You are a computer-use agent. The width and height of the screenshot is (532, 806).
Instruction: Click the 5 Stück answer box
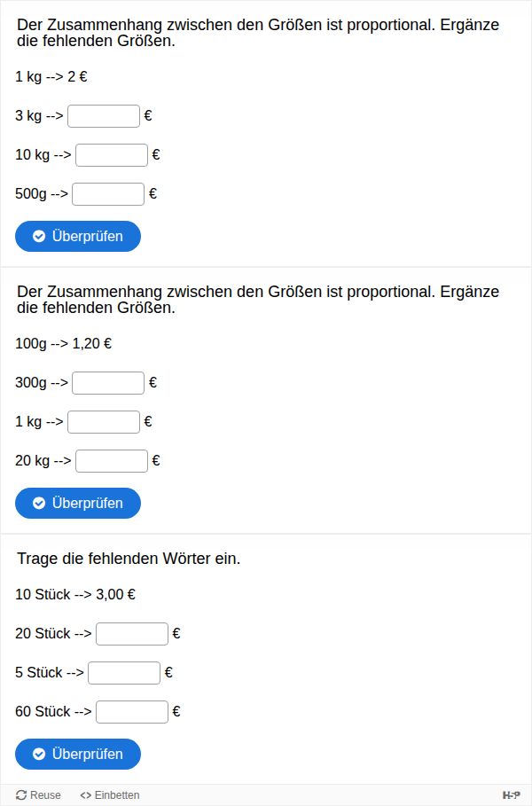pyautogui.click(x=124, y=673)
